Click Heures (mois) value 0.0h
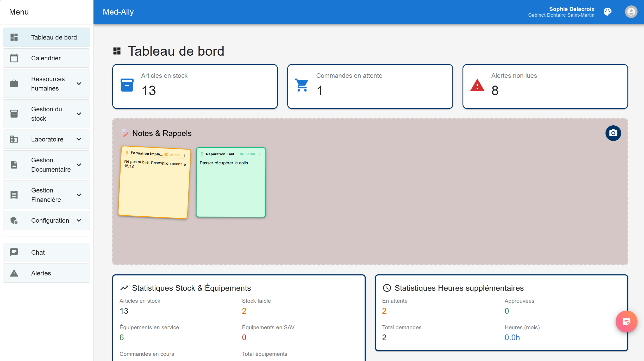This screenshot has height=361, width=644. (512, 337)
